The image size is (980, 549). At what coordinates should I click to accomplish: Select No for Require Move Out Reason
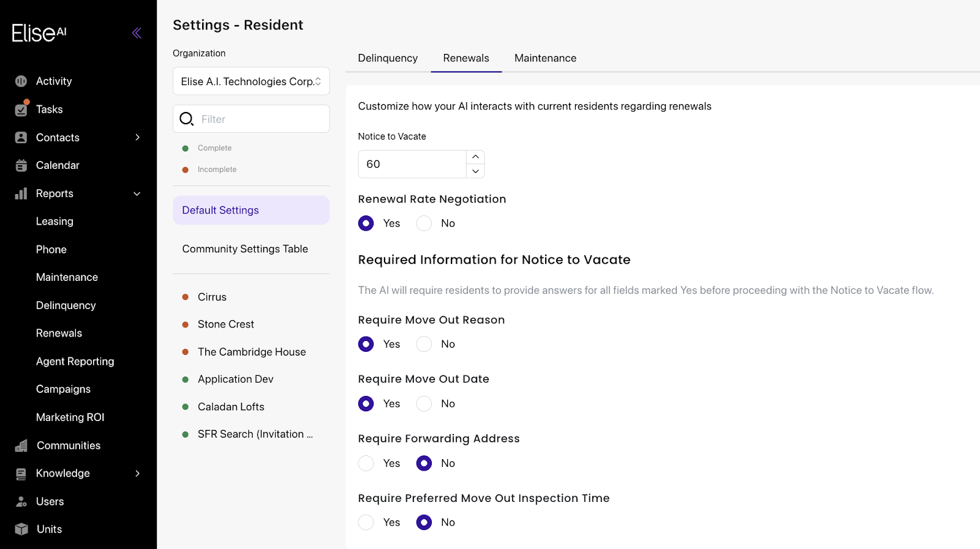coord(424,344)
